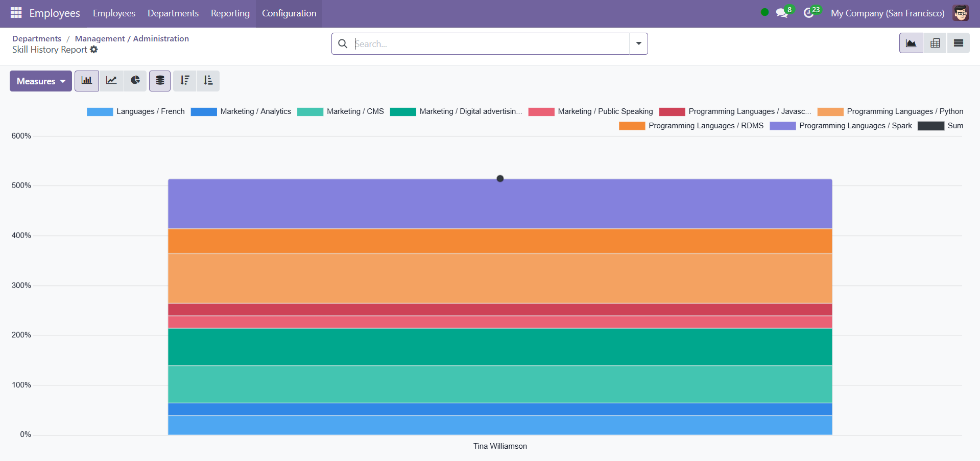Switch to list view

pos(959,43)
